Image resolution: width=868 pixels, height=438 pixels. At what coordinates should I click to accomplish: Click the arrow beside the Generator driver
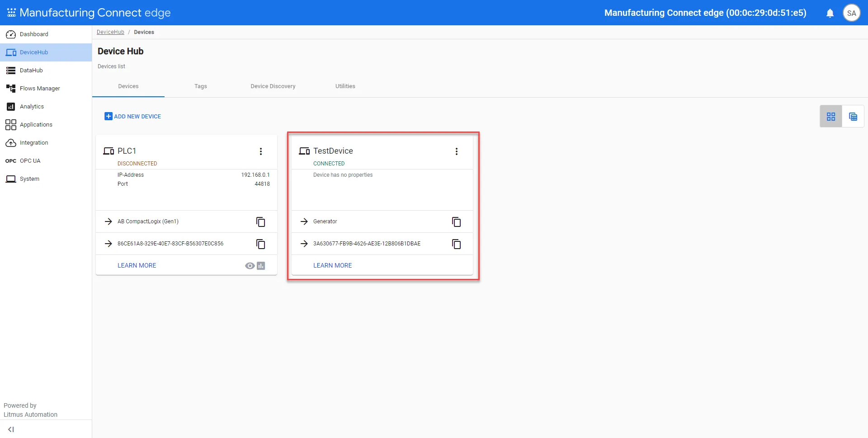pos(304,221)
